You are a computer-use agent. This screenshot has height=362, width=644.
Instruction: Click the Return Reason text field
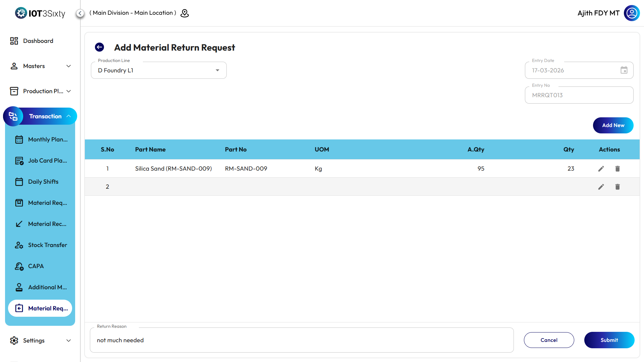pyautogui.click(x=301, y=340)
